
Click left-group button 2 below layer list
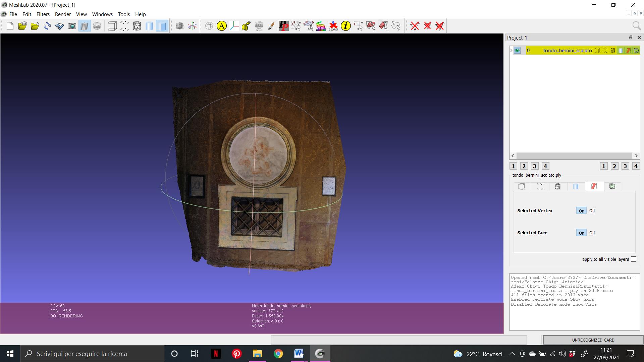tap(524, 166)
